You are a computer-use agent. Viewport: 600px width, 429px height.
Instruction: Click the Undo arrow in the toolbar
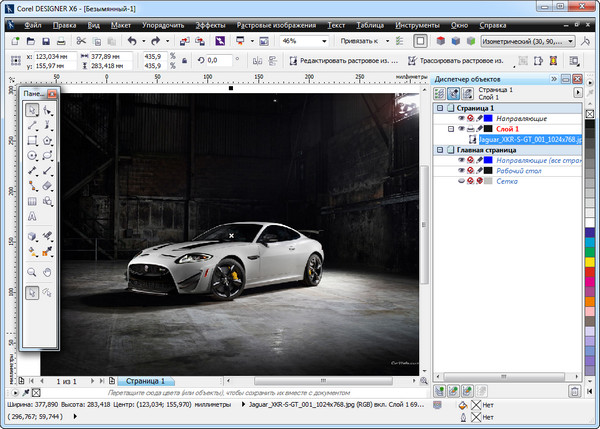[x=133, y=41]
